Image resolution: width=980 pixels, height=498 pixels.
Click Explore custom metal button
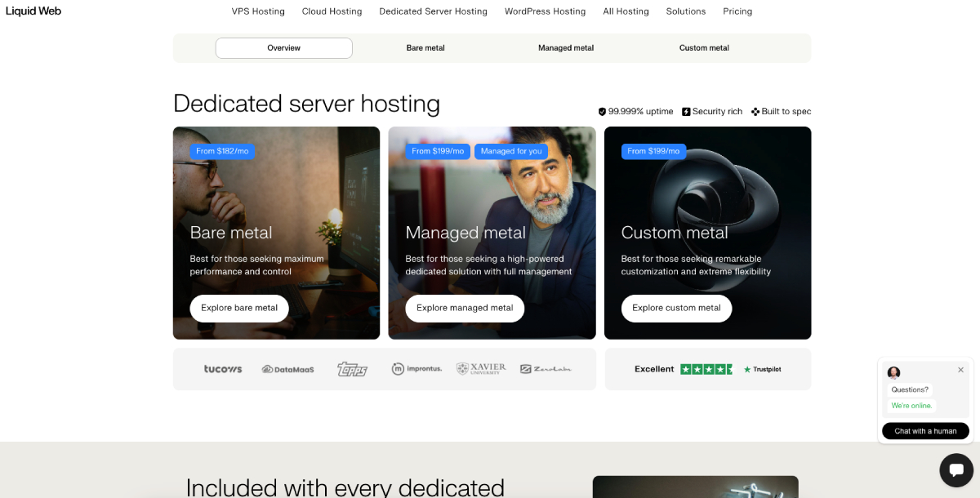[x=676, y=308]
